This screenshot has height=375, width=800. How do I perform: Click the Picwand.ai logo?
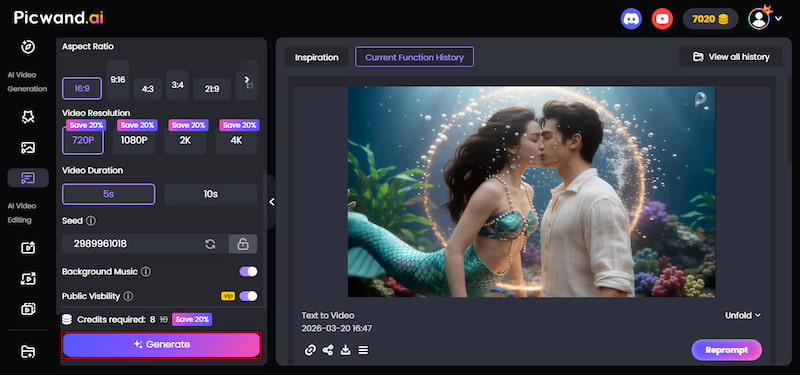tap(58, 18)
